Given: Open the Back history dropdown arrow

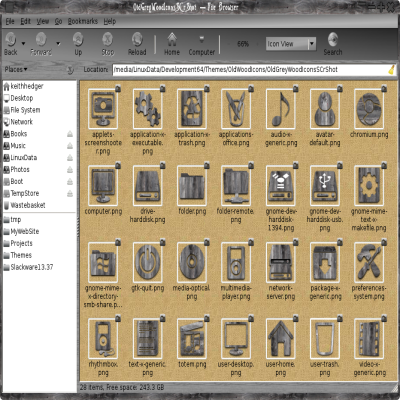Looking at the screenshot, I should pyautogui.click(x=23, y=43).
